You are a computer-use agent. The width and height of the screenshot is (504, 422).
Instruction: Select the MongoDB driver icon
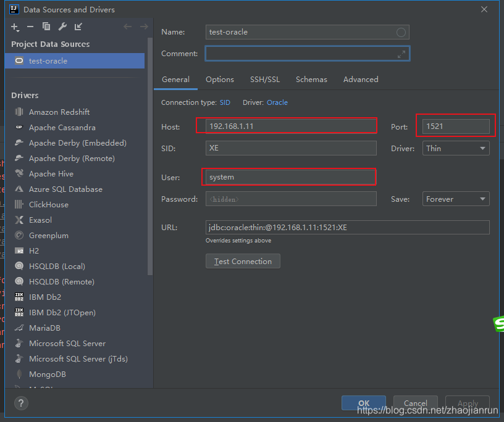(x=19, y=374)
